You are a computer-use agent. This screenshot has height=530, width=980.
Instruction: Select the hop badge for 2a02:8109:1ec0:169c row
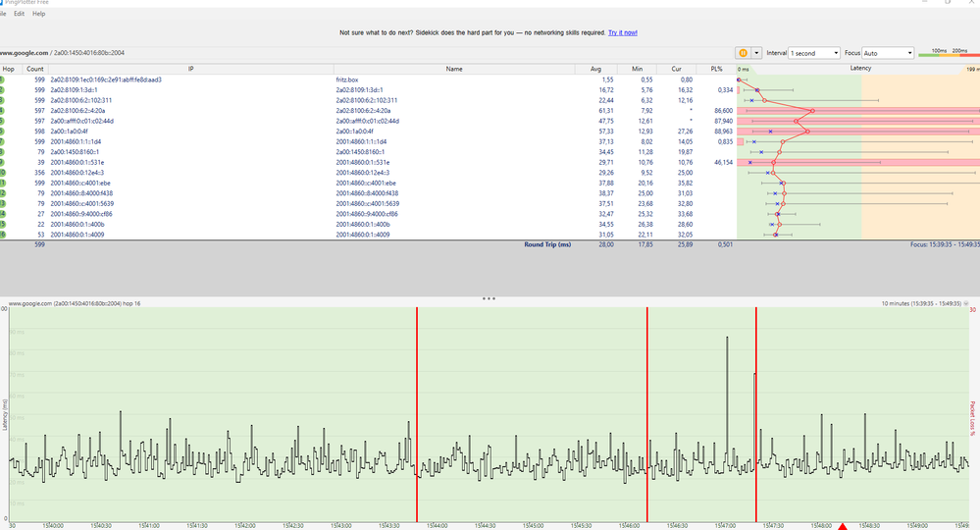point(2,80)
